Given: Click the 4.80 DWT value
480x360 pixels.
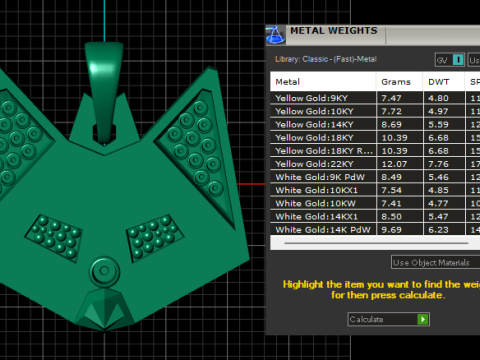Looking at the screenshot, I should tap(438, 98).
